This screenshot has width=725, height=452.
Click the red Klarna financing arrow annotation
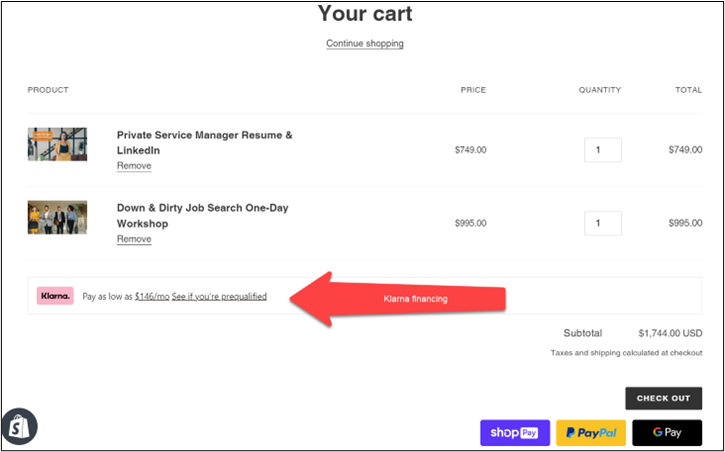click(x=400, y=299)
